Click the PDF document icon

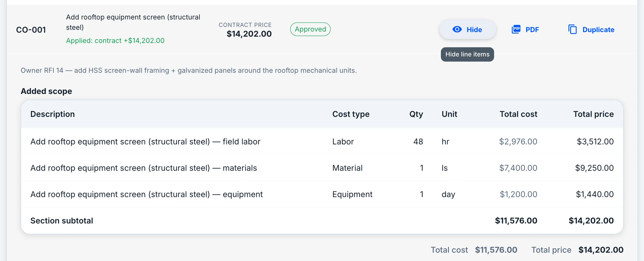[x=516, y=30]
